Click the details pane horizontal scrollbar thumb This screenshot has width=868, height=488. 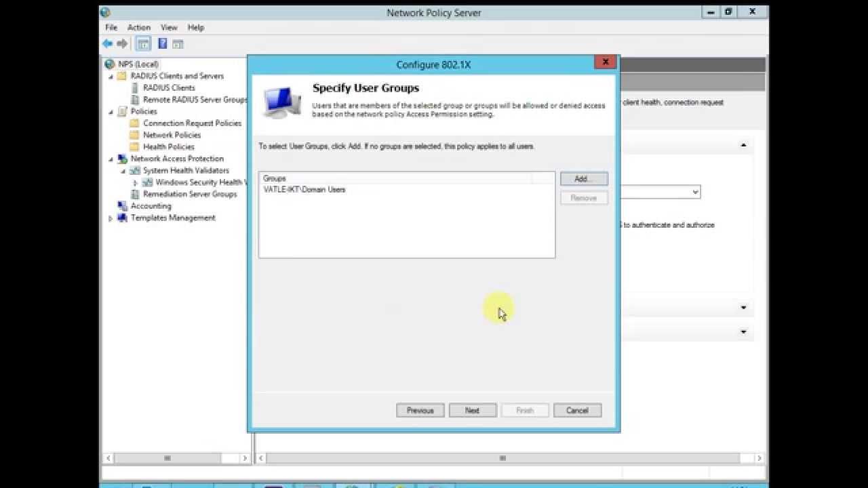click(x=502, y=458)
